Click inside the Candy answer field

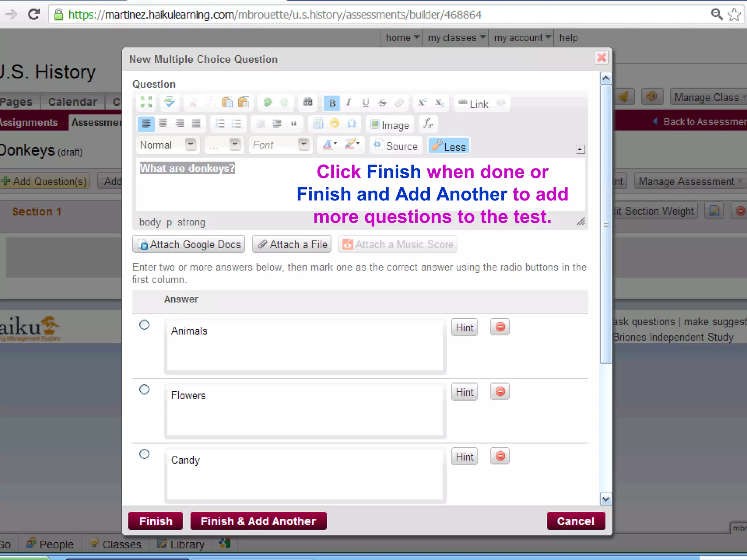pos(305,475)
